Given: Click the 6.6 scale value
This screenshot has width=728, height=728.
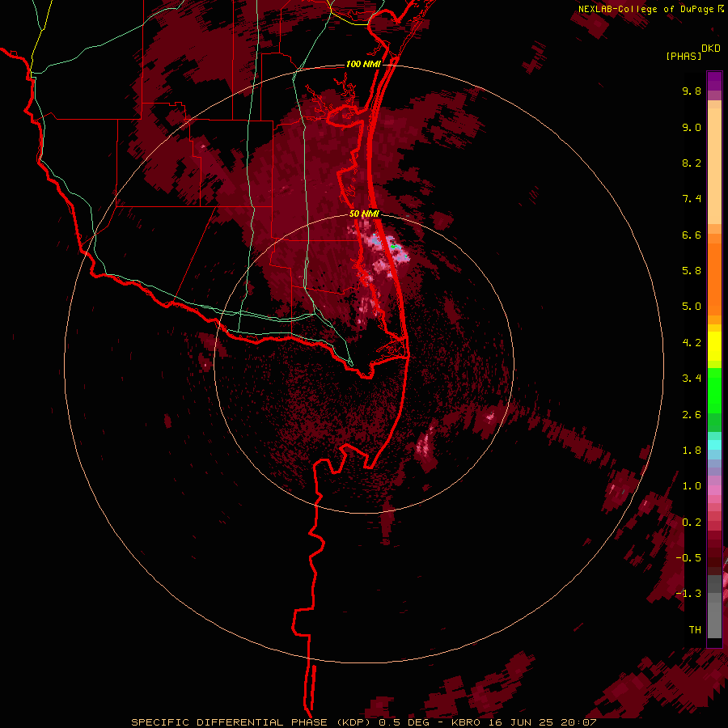Looking at the screenshot, I should (692, 235).
